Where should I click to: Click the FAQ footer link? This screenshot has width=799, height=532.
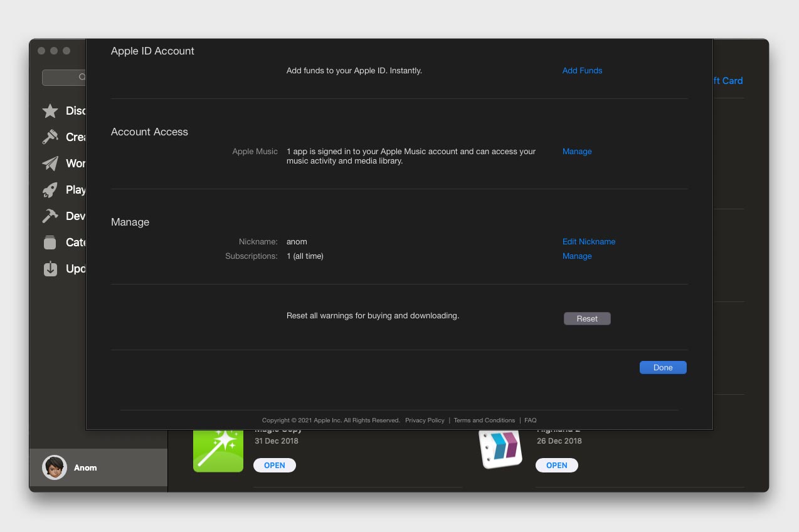(530, 420)
